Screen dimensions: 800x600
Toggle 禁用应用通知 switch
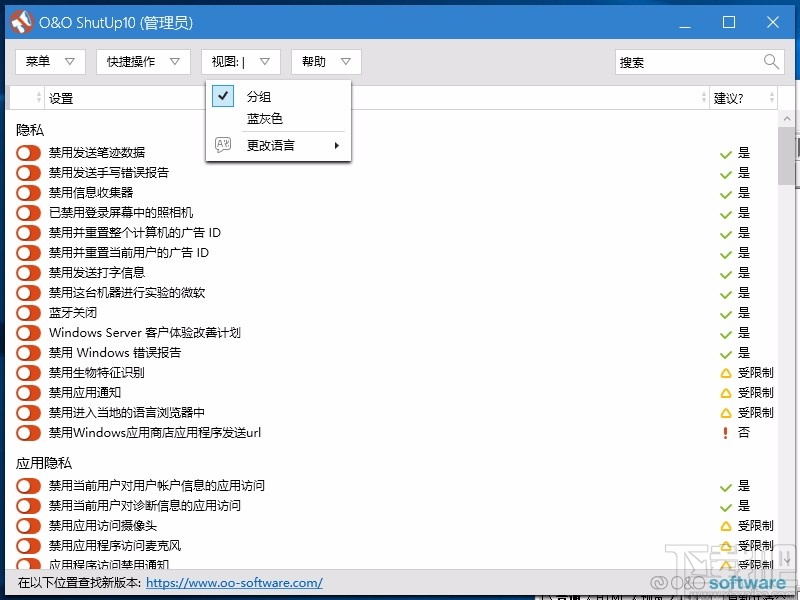pyautogui.click(x=28, y=393)
